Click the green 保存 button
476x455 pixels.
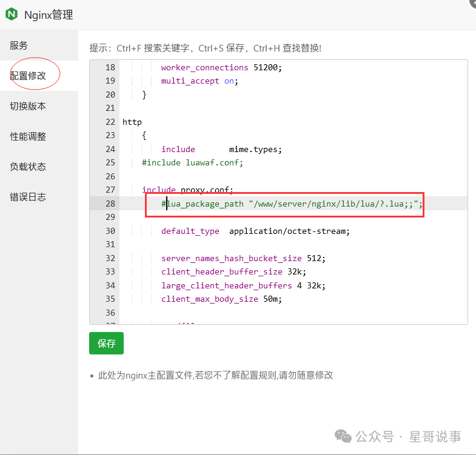pos(106,343)
